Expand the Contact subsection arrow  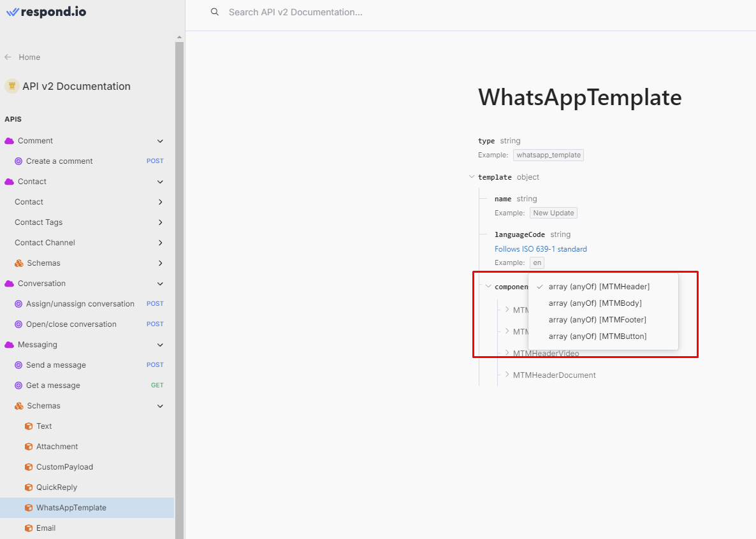(x=160, y=202)
